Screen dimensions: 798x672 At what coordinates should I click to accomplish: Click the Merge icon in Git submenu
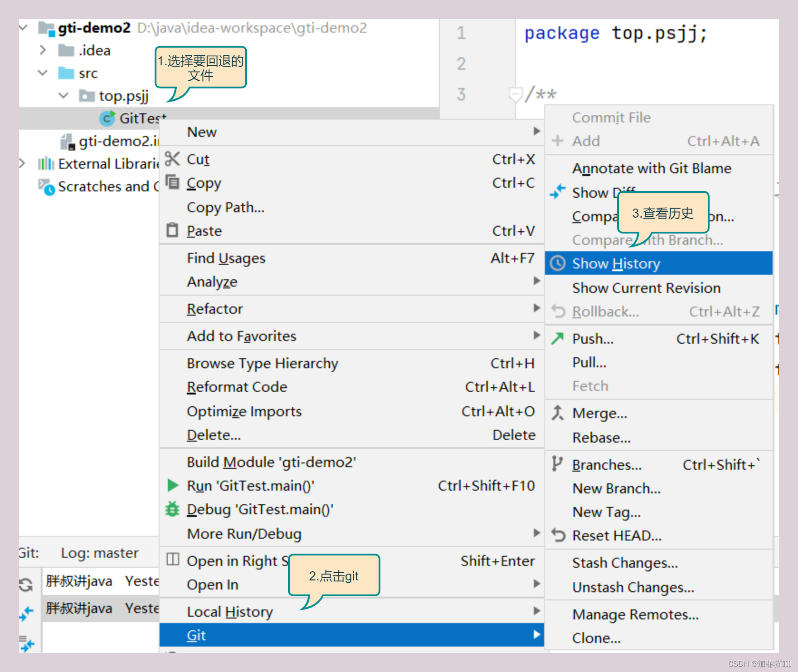point(558,413)
